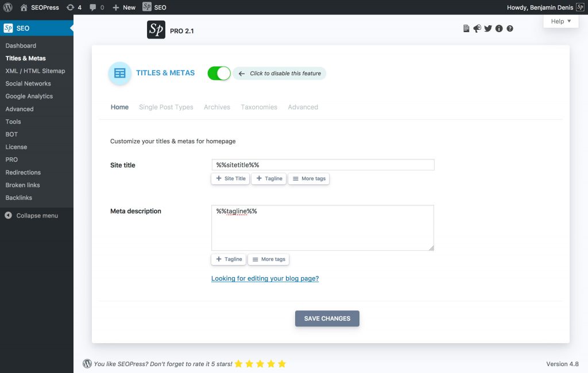
Task: Open Advanced in the left sidebar
Action: 19,109
